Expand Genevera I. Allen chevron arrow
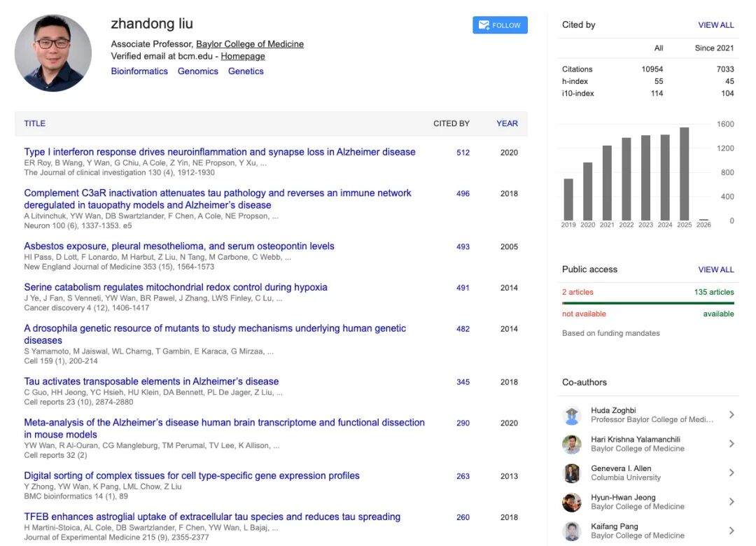The height and width of the screenshot is (546, 756). (731, 473)
